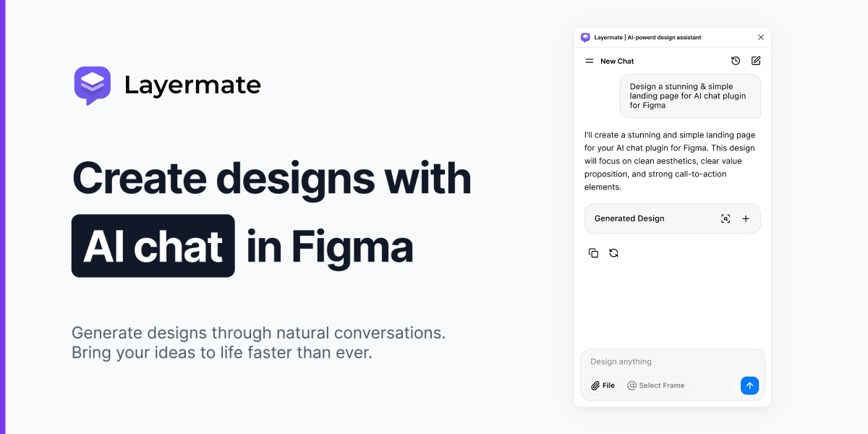Click the large Layermate brand logo
Screen dimensions: 868x434
(x=93, y=85)
